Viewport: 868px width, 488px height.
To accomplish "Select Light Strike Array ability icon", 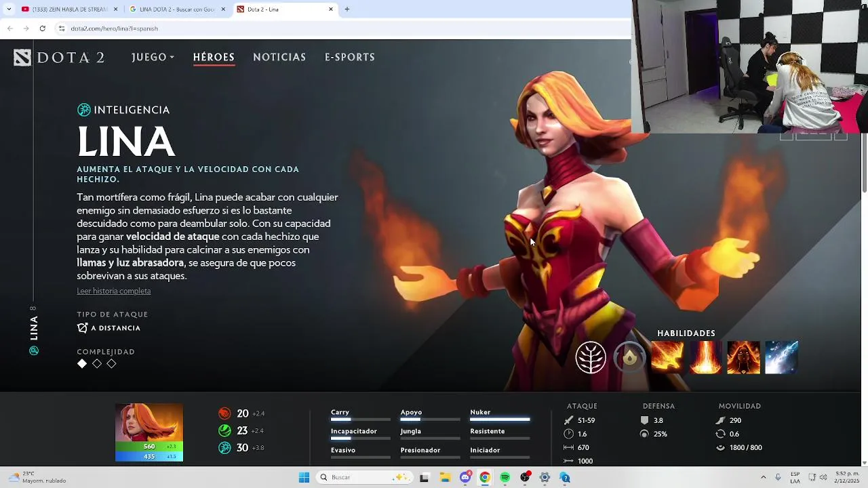I will [x=705, y=357].
